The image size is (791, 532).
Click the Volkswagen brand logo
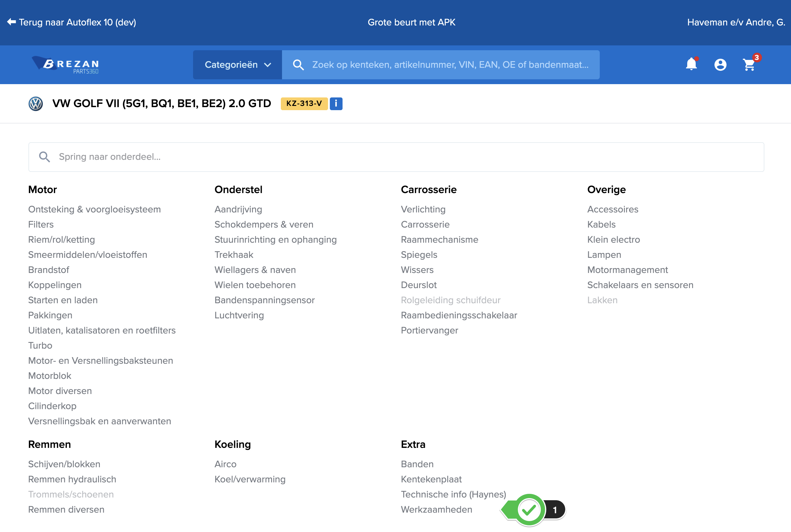click(x=36, y=104)
